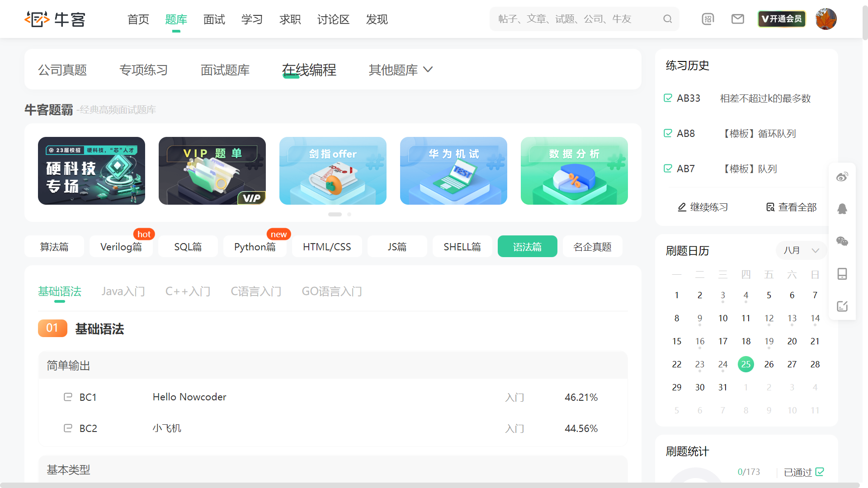This screenshot has height=488, width=868.
Task: Toggle the 已通过 passed checkbox icon
Action: click(x=820, y=472)
